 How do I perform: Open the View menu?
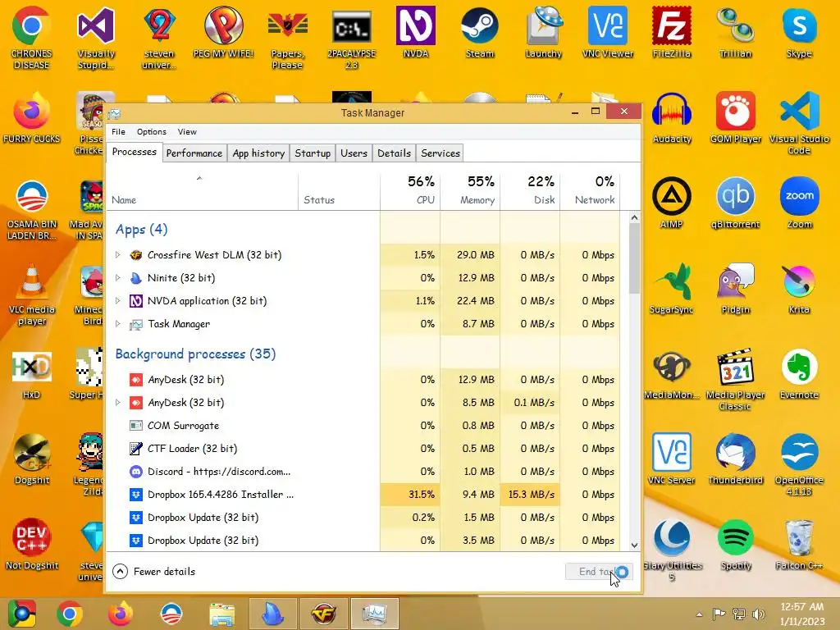coord(187,132)
